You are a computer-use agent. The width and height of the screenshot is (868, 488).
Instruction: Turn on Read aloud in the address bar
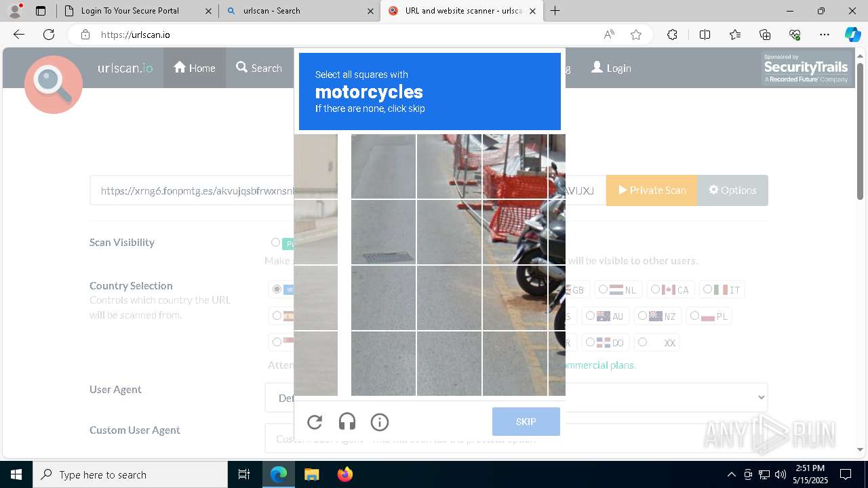[x=609, y=35]
